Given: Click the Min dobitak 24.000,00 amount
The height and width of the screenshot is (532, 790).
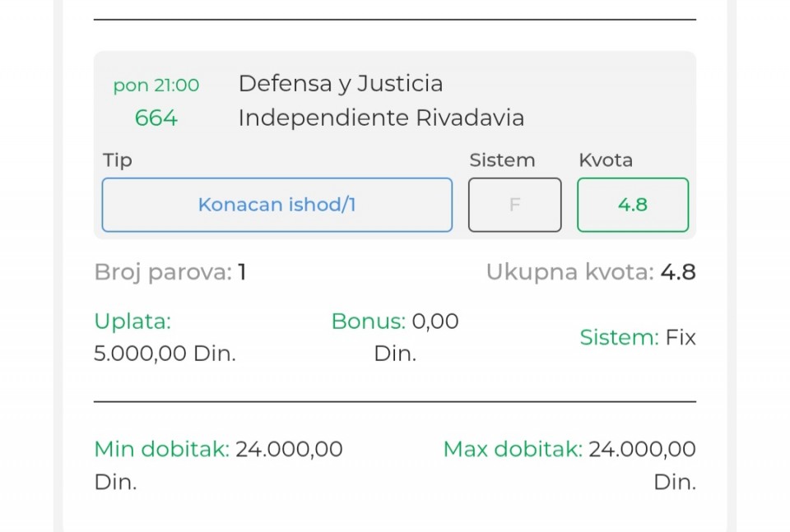Looking at the screenshot, I should [x=289, y=449].
